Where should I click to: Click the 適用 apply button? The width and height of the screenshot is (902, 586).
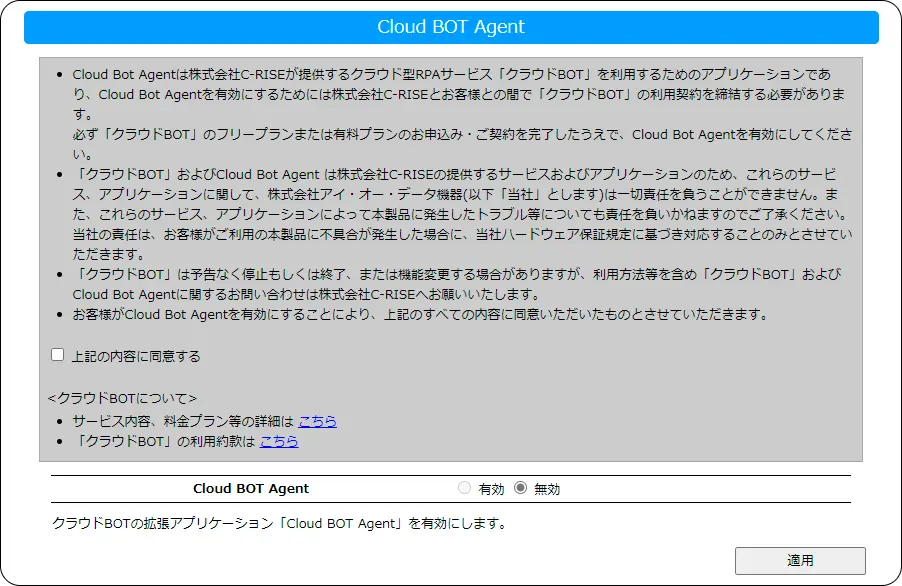[x=800, y=561]
